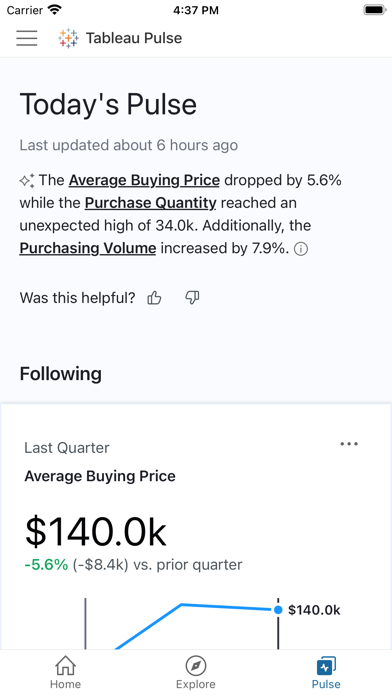Follow the Purchase Quantity link
The image size is (392, 696).
click(x=150, y=203)
